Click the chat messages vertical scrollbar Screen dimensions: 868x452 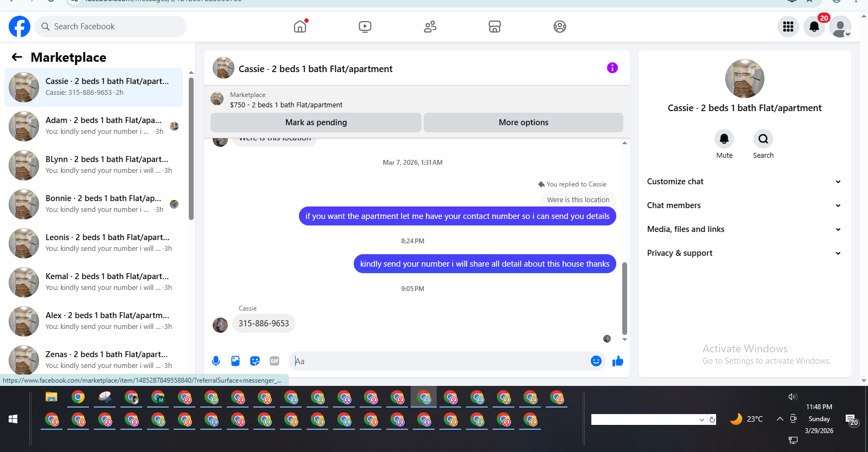click(x=624, y=299)
